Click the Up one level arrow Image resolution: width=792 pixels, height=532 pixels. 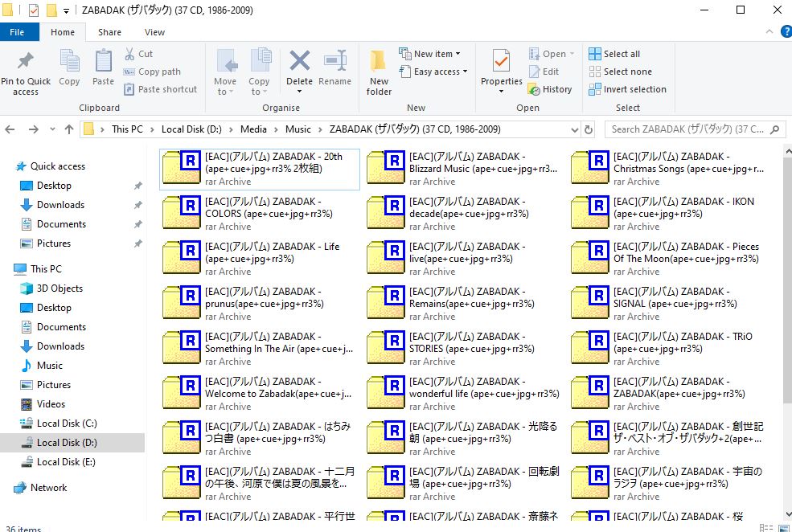point(69,129)
